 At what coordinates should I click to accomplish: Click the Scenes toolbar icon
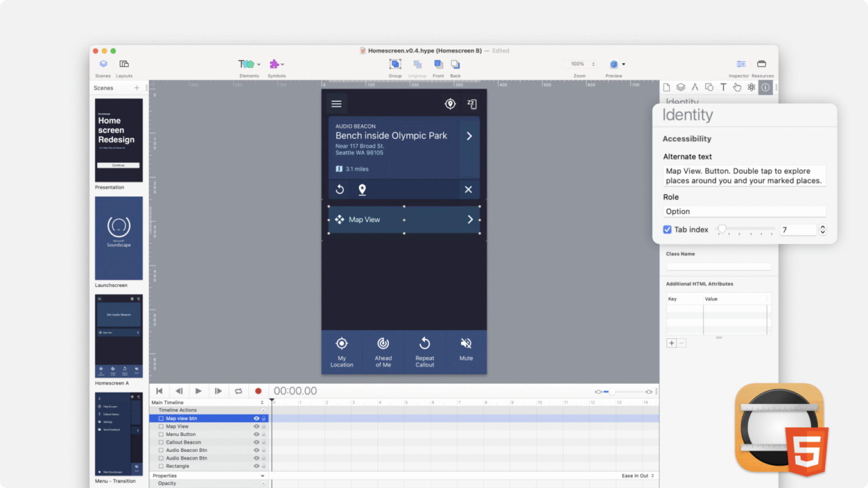click(103, 64)
